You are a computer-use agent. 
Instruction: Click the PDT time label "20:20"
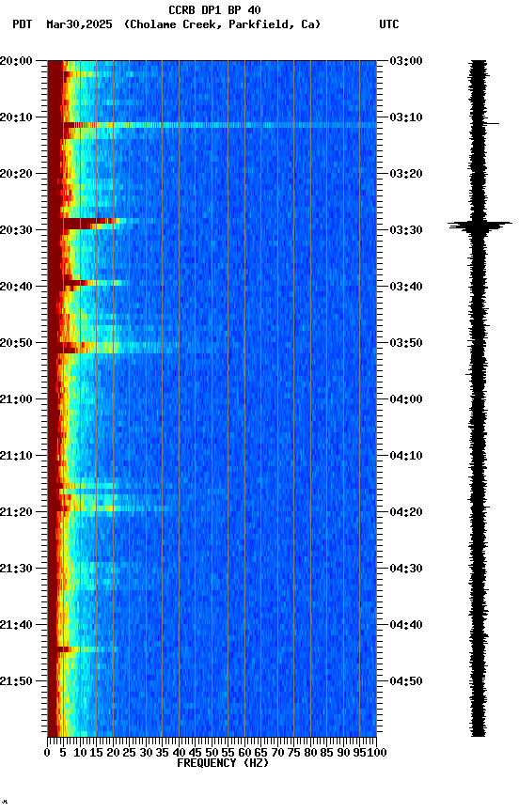click(x=16, y=174)
